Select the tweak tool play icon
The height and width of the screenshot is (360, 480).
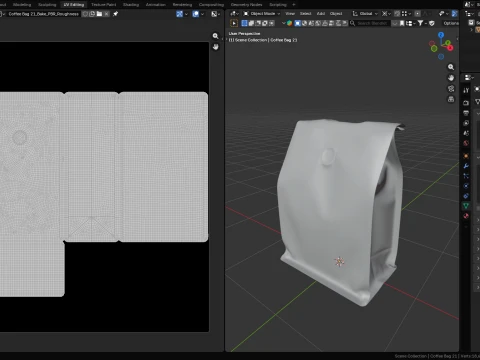click(x=234, y=23)
